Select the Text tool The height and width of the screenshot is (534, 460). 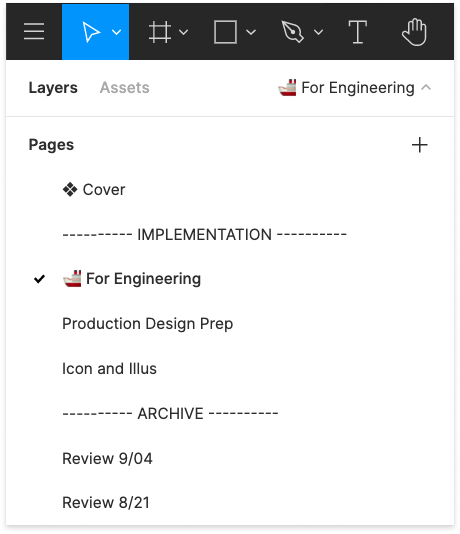[x=358, y=32]
